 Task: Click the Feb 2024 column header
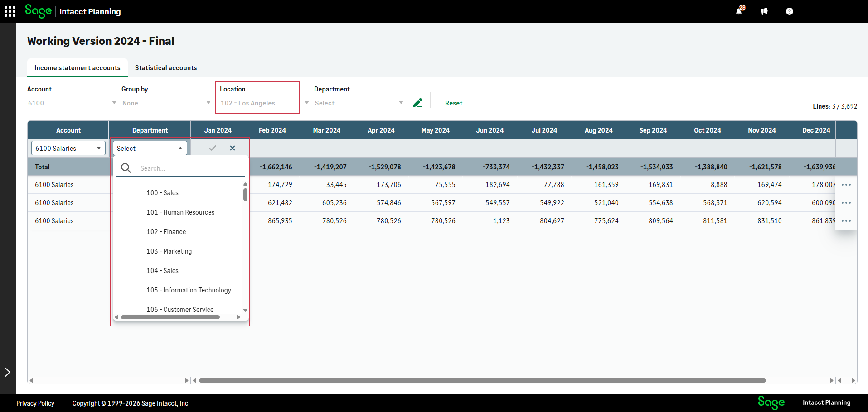coord(272,130)
